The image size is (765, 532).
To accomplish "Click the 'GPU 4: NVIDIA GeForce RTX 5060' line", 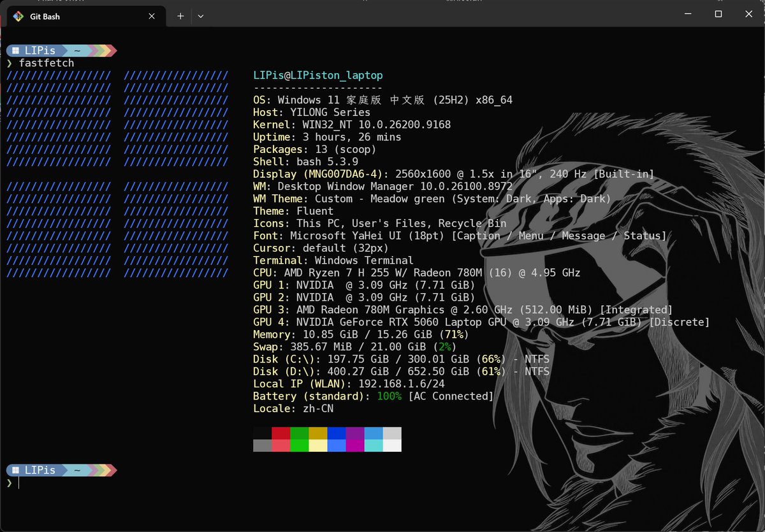I will 481,322.
